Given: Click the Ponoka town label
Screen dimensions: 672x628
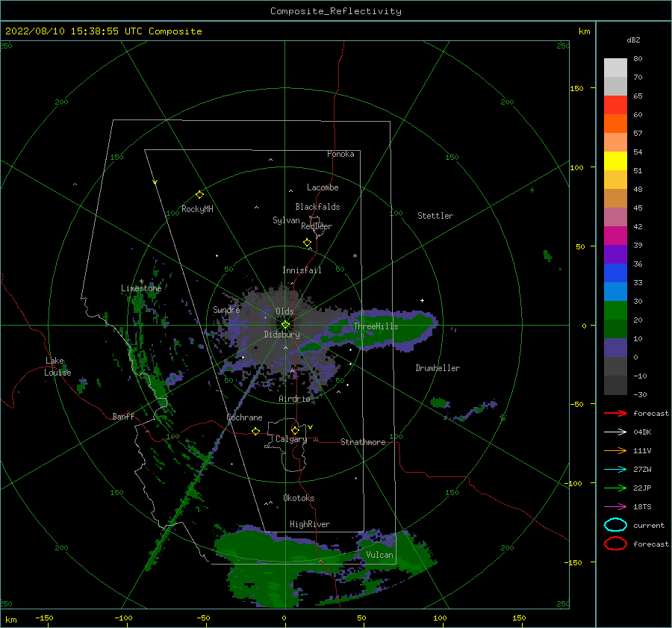Looking at the screenshot, I should (340, 154).
